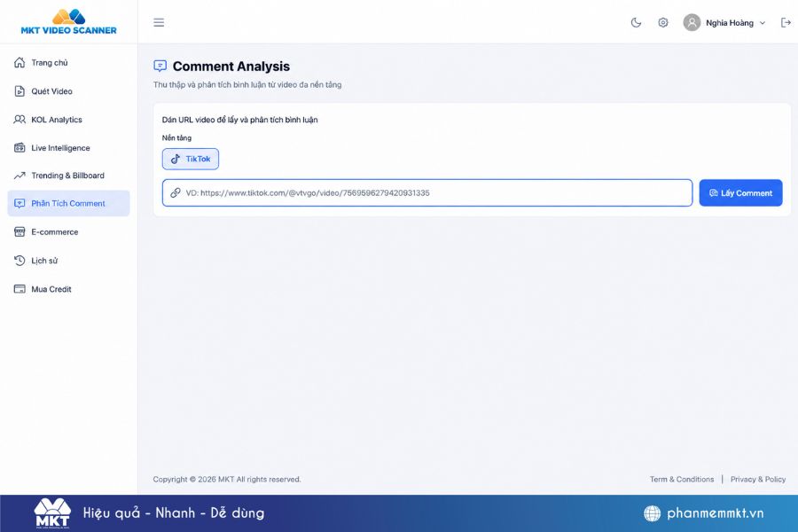Toggle the sidebar hamburger menu icon
The height and width of the screenshot is (532, 798).
pyautogui.click(x=159, y=22)
